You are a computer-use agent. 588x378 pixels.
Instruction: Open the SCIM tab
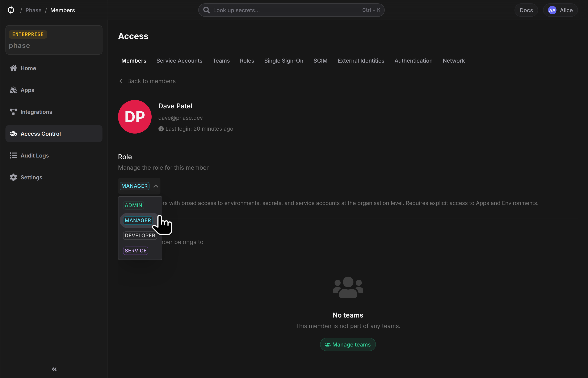point(320,61)
